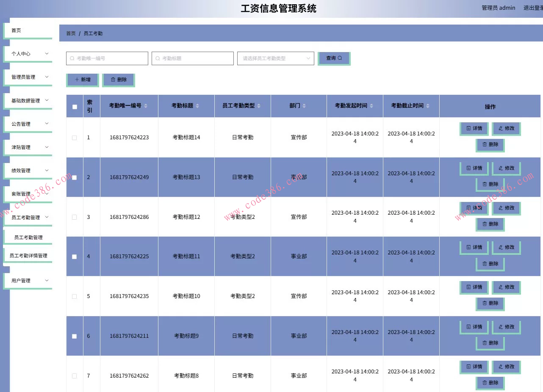
Task: Click the detail icon for row 考勤标题8
Action: (x=468, y=367)
